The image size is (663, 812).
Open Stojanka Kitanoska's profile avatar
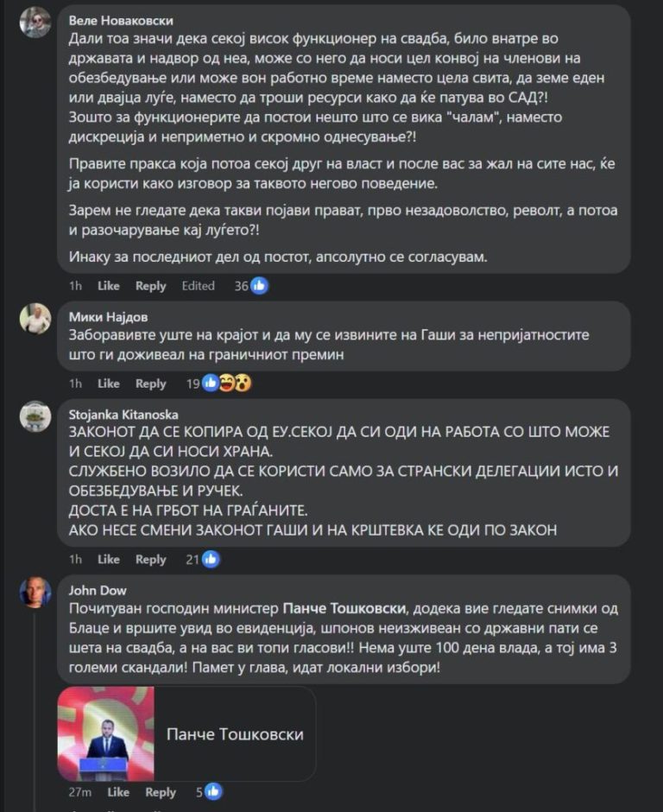35,416
